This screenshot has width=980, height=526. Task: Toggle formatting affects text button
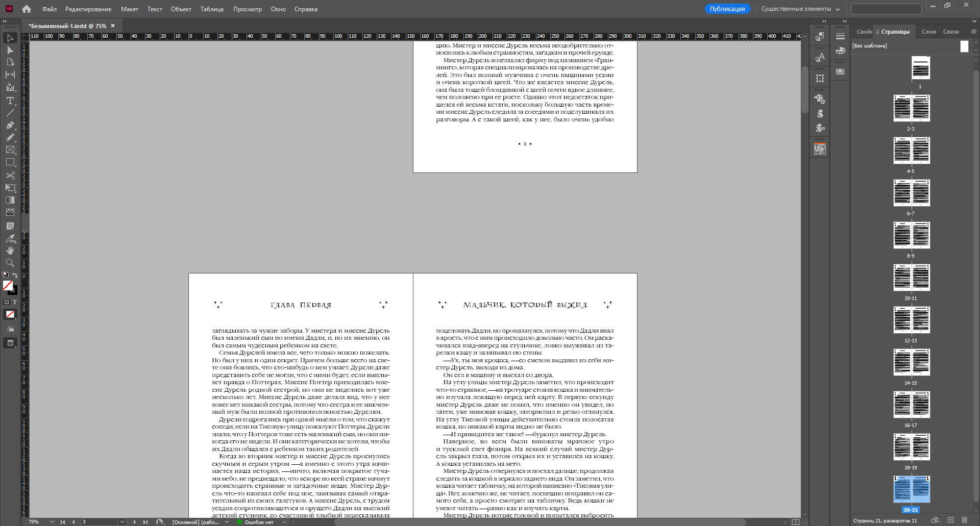15,302
